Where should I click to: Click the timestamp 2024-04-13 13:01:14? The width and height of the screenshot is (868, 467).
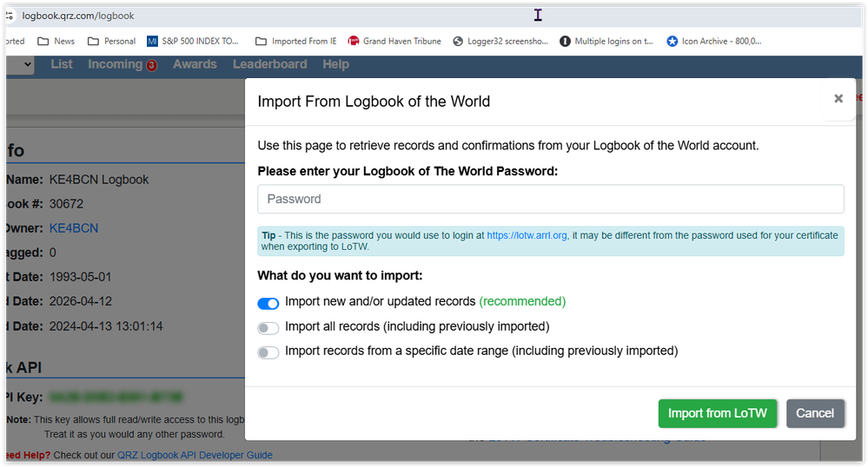(106, 326)
